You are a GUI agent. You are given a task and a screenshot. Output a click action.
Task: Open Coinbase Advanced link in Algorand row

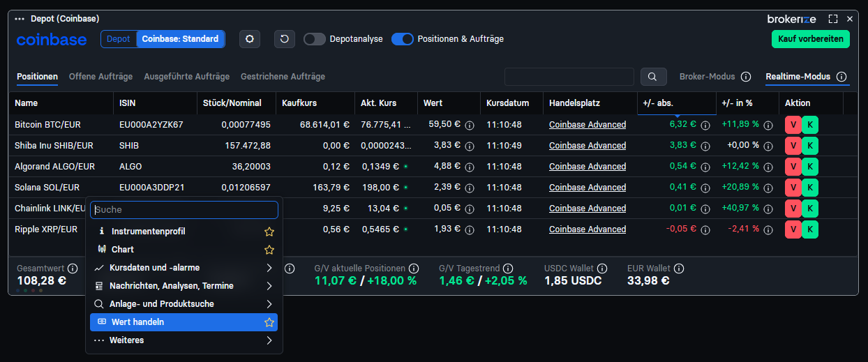coord(588,167)
